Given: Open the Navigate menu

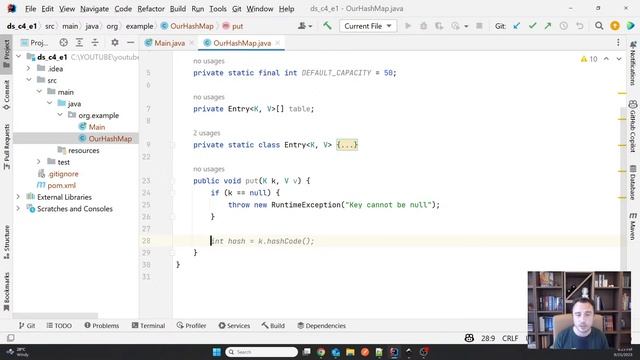Looking at the screenshot, I should click(x=94, y=9).
